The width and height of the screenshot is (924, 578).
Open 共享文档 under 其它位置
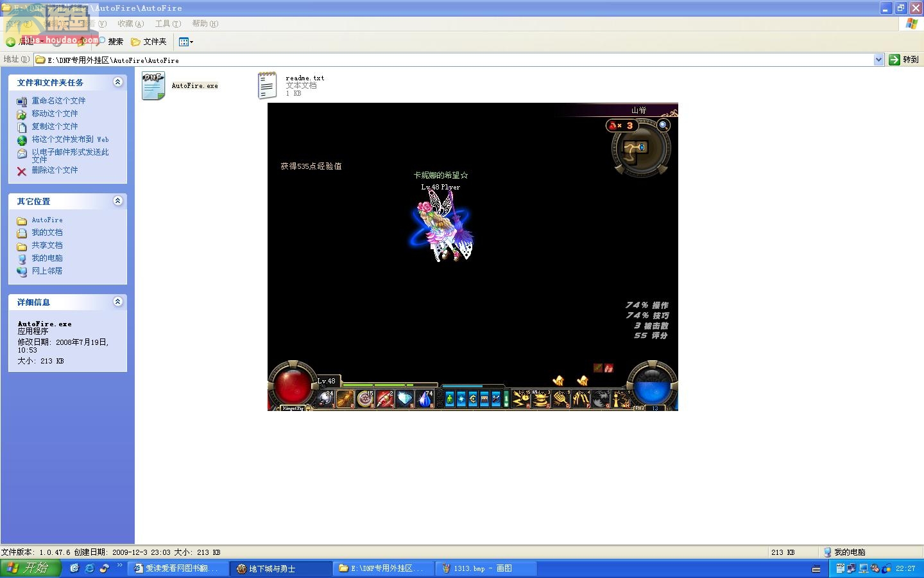pyautogui.click(x=47, y=245)
